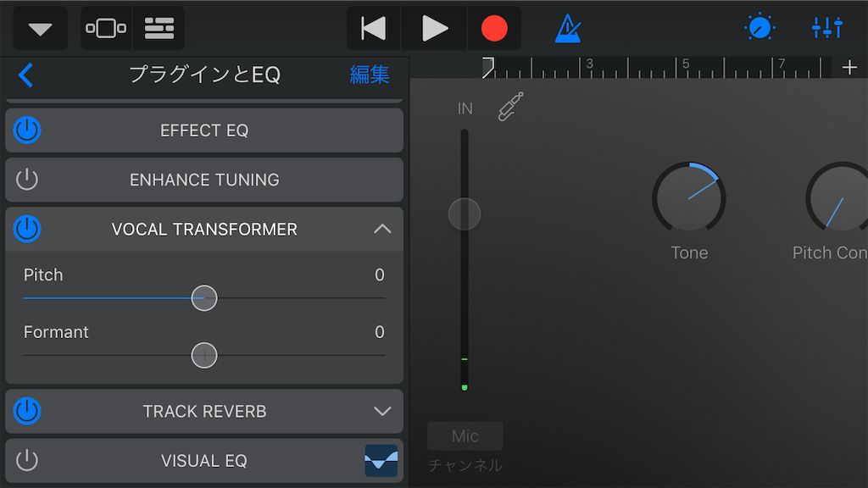Start playback with the play button
868x488 pixels.
(435, 28)
